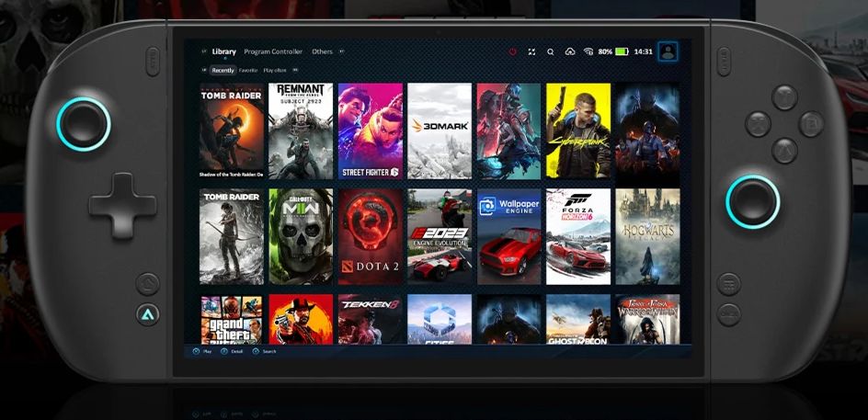
Task: Click the Search label in bottom bar
Action: (x=269, y=351)
